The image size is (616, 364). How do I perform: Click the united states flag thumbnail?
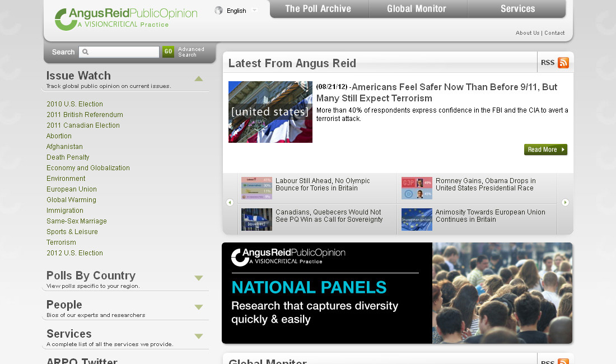click(x=270, y=112)
